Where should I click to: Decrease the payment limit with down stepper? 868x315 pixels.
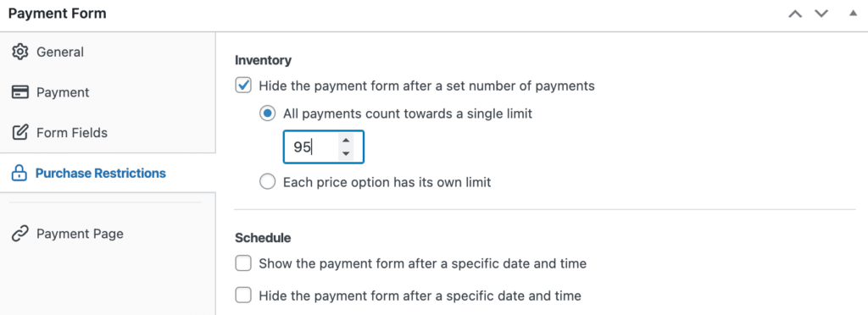pos(346,153)
